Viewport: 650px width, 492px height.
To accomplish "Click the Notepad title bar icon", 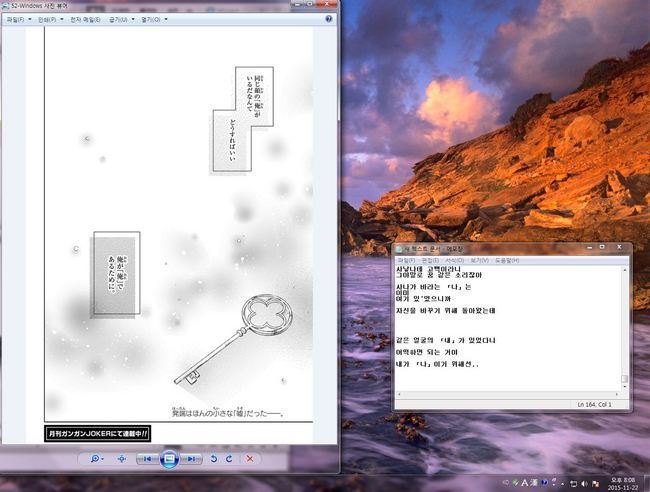I will pos(399,249).
